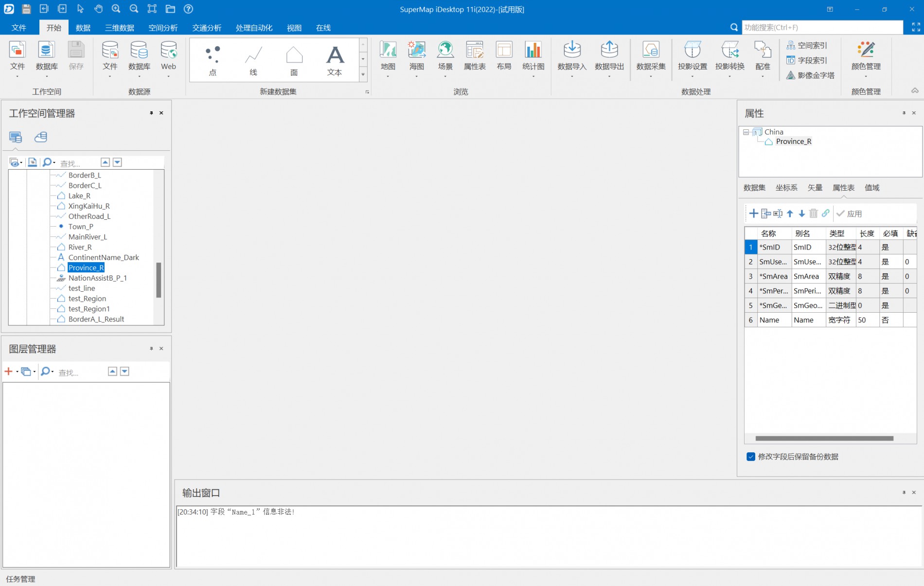
Task: Select the Province_R dataset in tree
Action: pos(86,268)
